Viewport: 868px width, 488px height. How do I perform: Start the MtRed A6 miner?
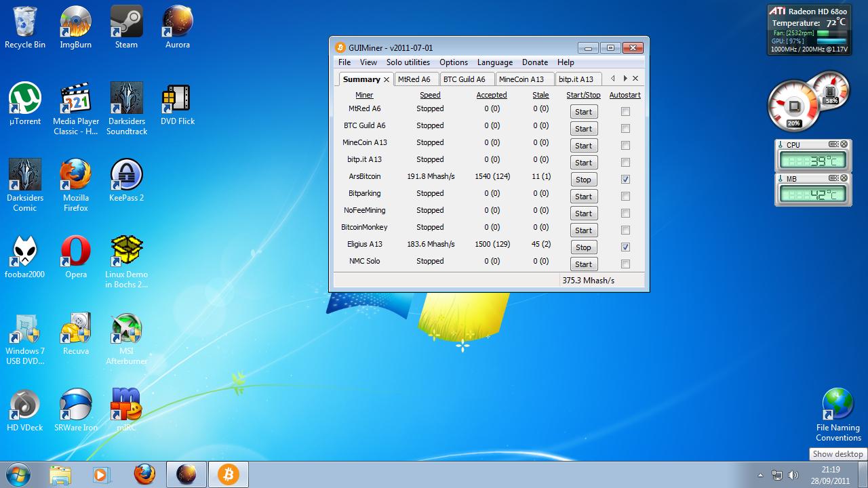pos(583,112)
